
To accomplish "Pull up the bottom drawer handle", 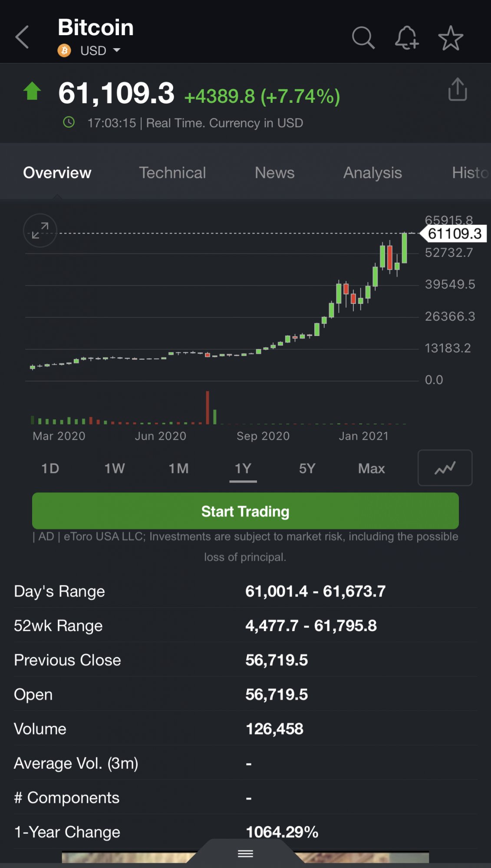I will [x=245, y=854].
